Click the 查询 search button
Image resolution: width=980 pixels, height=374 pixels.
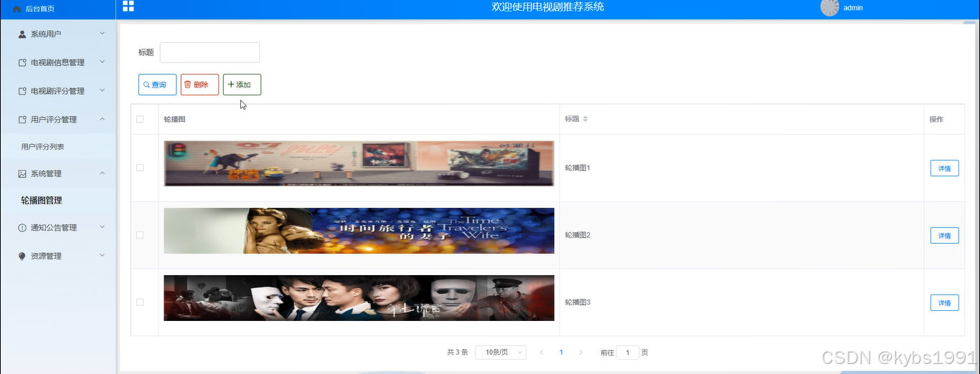157,85
